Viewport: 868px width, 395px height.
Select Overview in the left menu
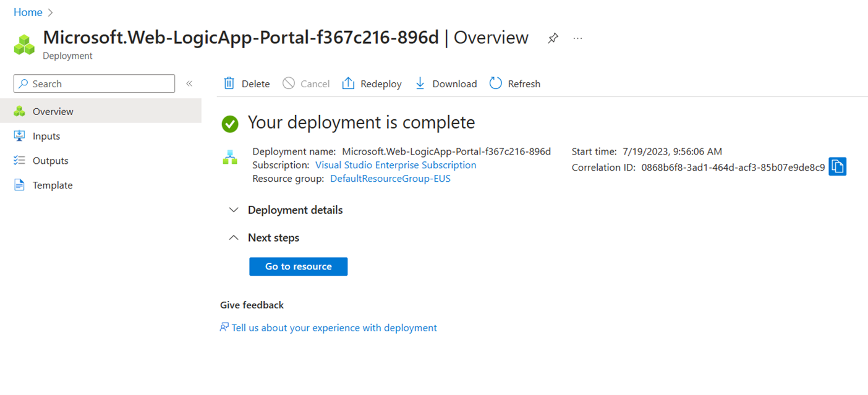point(101,111)
